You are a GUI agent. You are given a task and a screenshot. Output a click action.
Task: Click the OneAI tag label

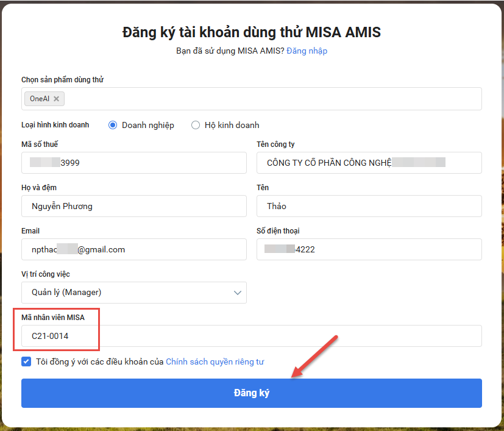[x=40, y=99]
